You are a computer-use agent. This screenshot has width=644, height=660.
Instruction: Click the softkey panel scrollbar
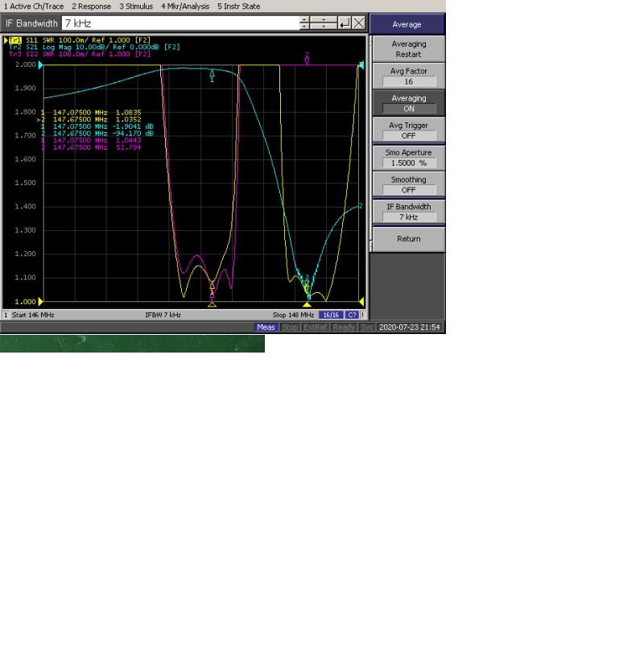371,143
